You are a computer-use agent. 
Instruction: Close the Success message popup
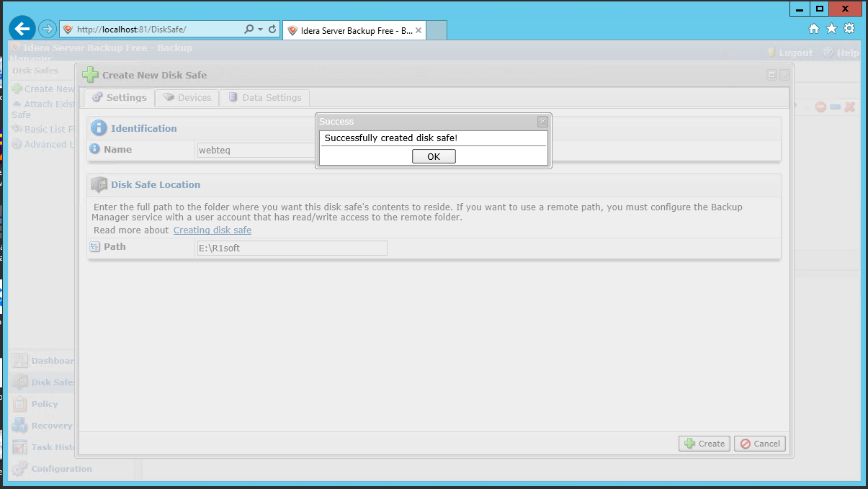click(x=543, y=122)
